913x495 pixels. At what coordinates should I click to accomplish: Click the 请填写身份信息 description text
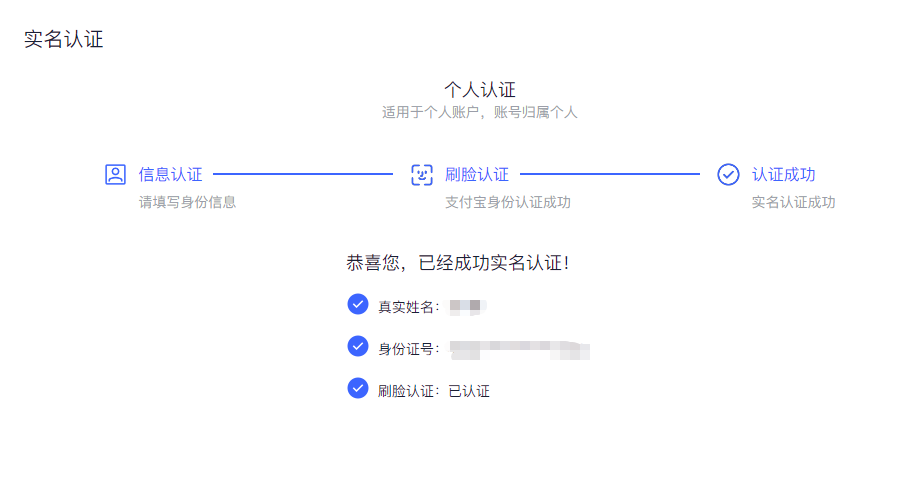[187, 202]
